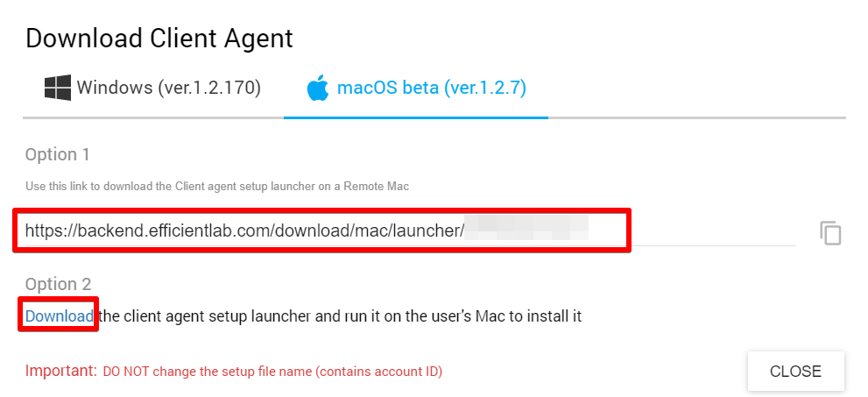
Task: Click the Windows logo icon
Action: [58, 88]
